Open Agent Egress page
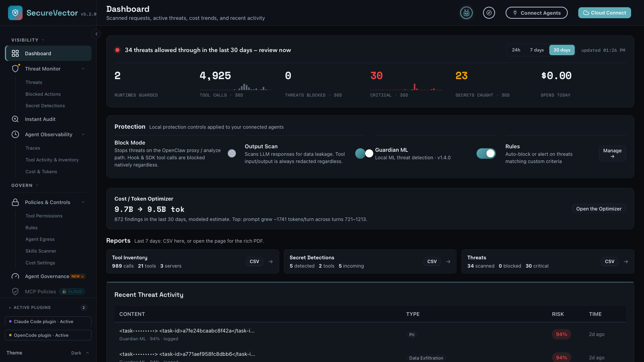Viewport: 644px width, 362px height. click(x=40, y=239)
